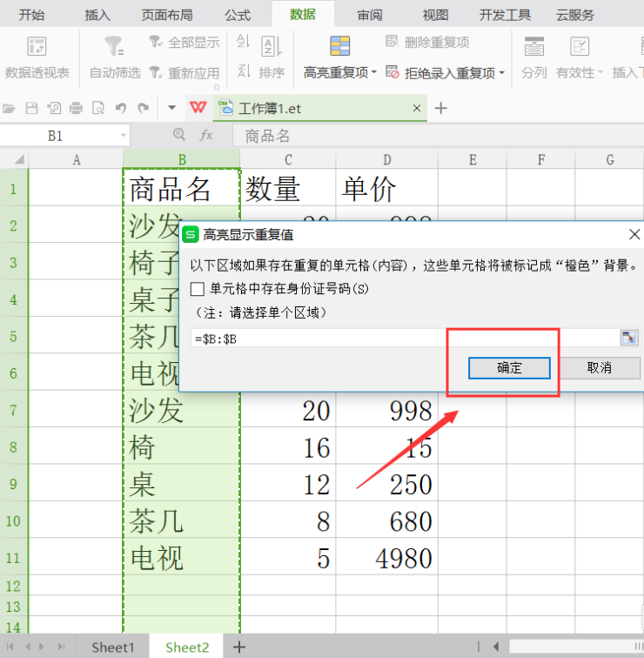Click the reapply (重新应用) filter button

tap(184, 73)
